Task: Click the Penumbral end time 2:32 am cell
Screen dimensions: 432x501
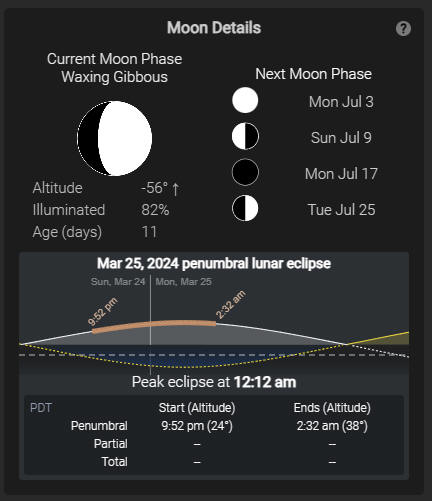Action: 332,426
